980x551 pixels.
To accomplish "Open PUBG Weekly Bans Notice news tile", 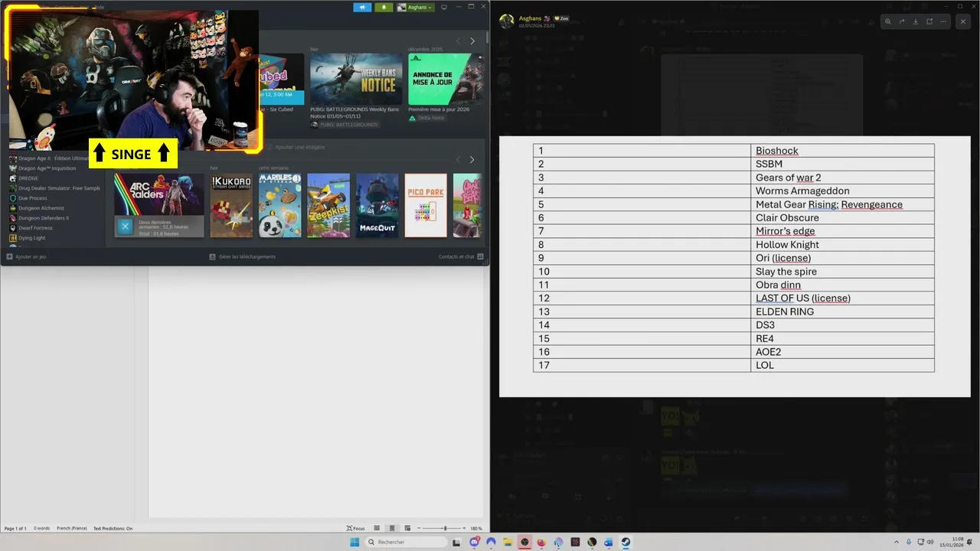I will coord(356,79).
